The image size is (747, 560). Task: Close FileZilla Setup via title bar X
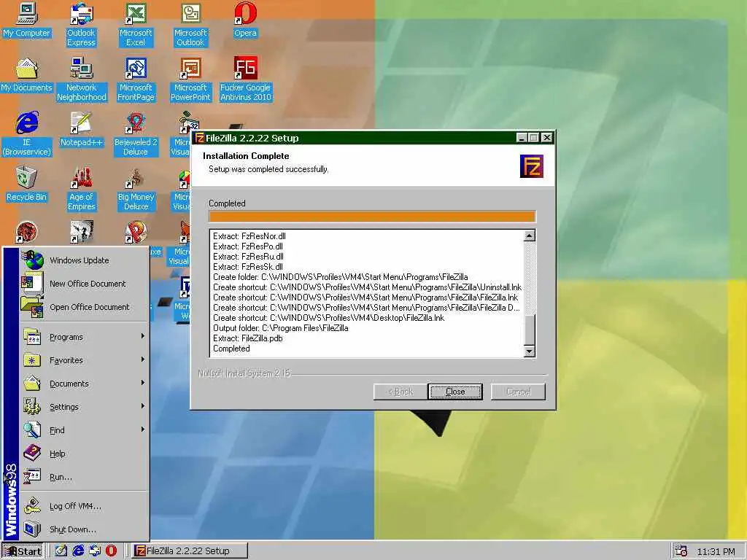(x=547, y=138)
